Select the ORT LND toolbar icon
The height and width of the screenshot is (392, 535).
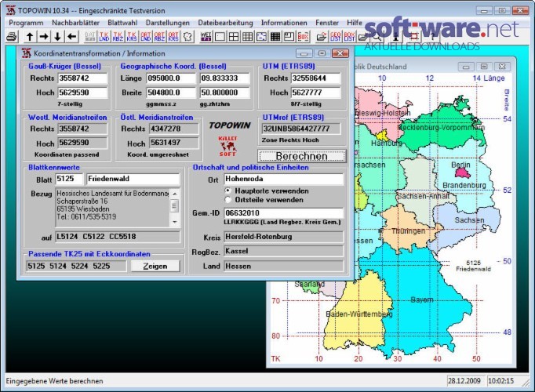pos(146,37)
